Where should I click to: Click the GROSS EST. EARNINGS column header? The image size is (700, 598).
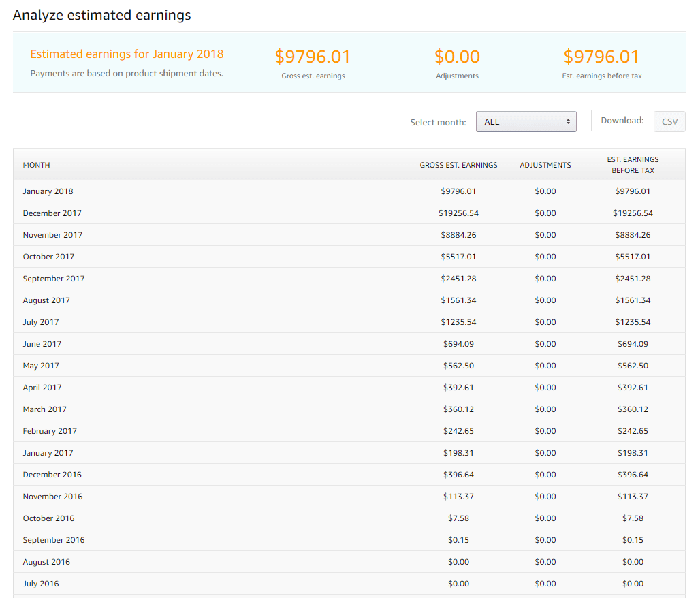click(458, 165)
